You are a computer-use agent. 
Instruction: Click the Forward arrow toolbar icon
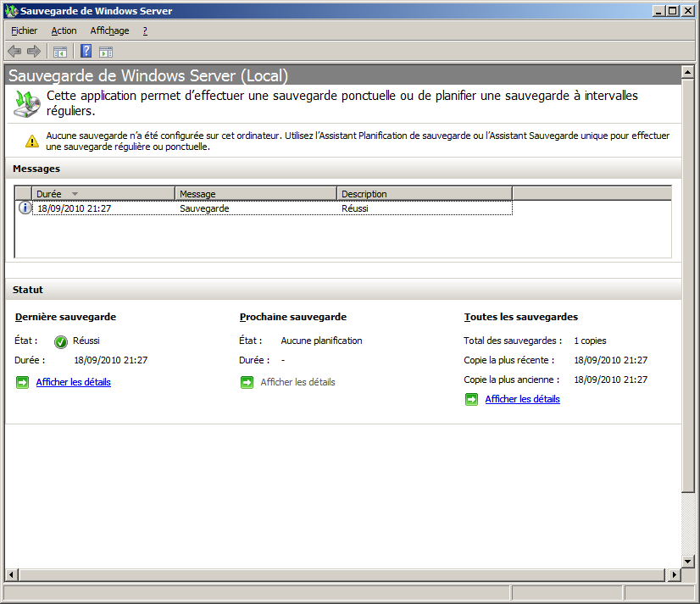34,52
